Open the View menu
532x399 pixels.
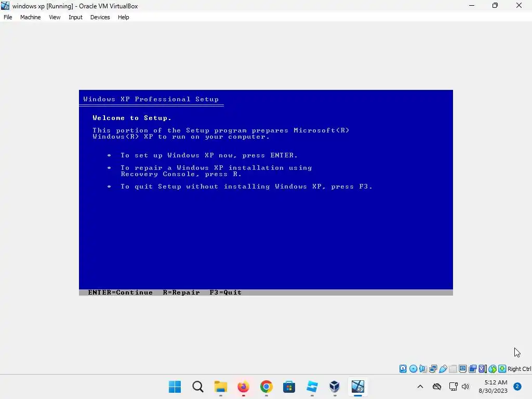55,17
